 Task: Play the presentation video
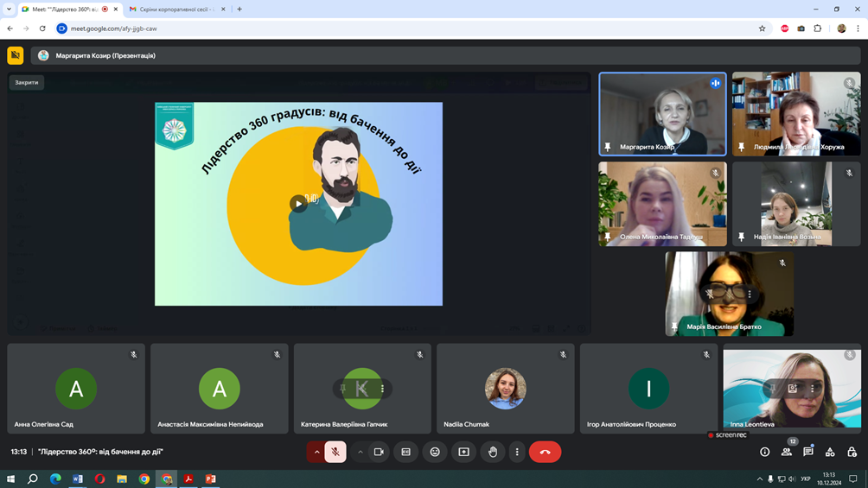click(x=298, y=204)
